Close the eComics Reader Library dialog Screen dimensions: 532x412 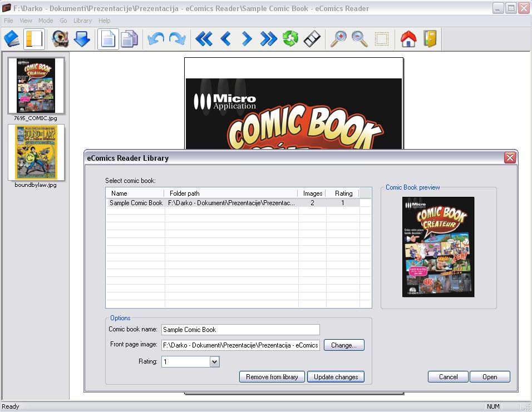coord(510,158)
